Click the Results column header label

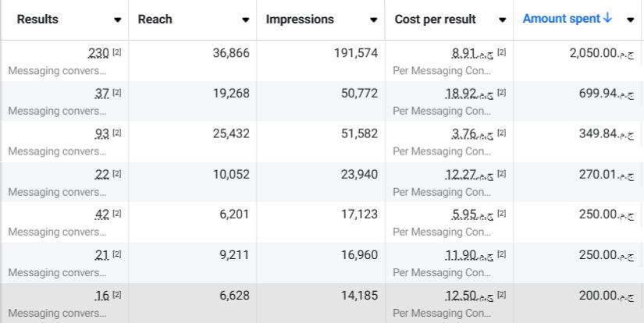pos(37,20)
